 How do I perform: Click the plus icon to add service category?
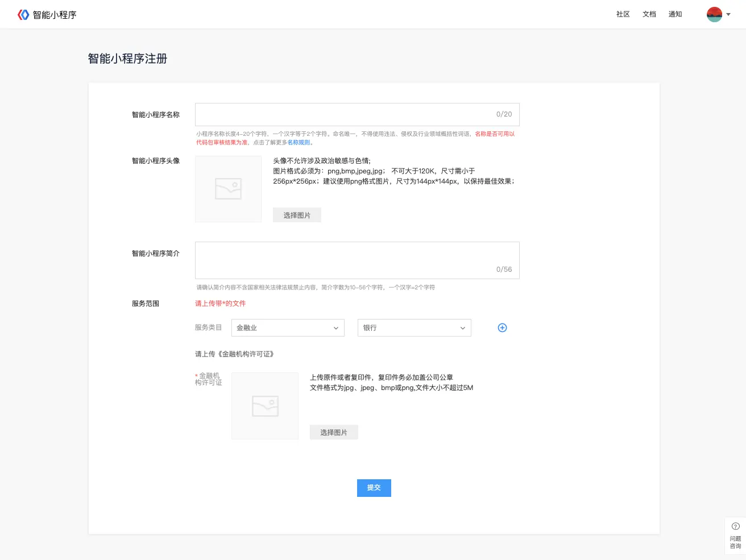tap(502, 327)
